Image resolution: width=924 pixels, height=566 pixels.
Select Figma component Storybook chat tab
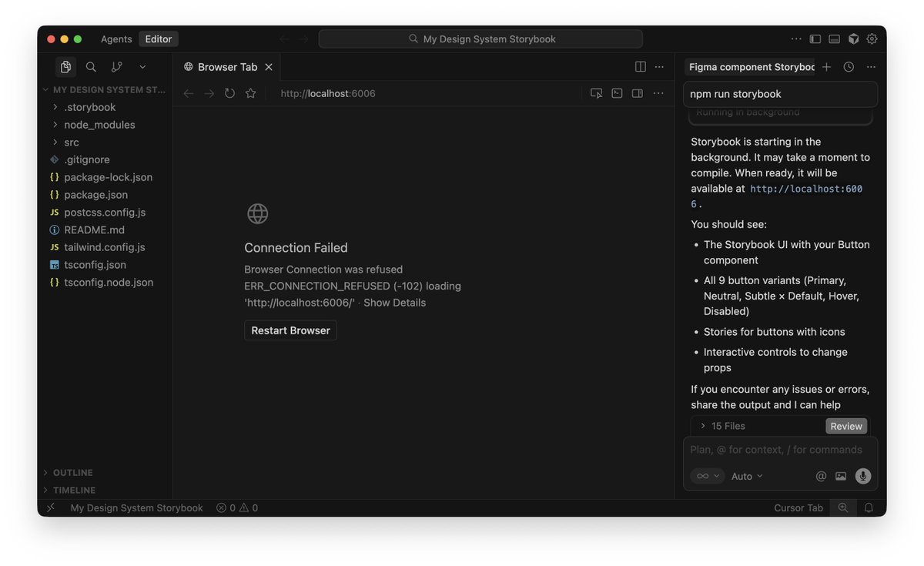pos(749,67)
